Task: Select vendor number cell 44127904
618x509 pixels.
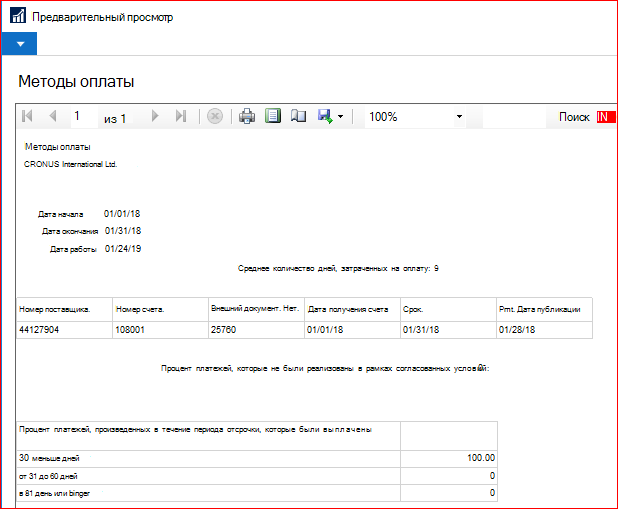Action: click(65, 330)
